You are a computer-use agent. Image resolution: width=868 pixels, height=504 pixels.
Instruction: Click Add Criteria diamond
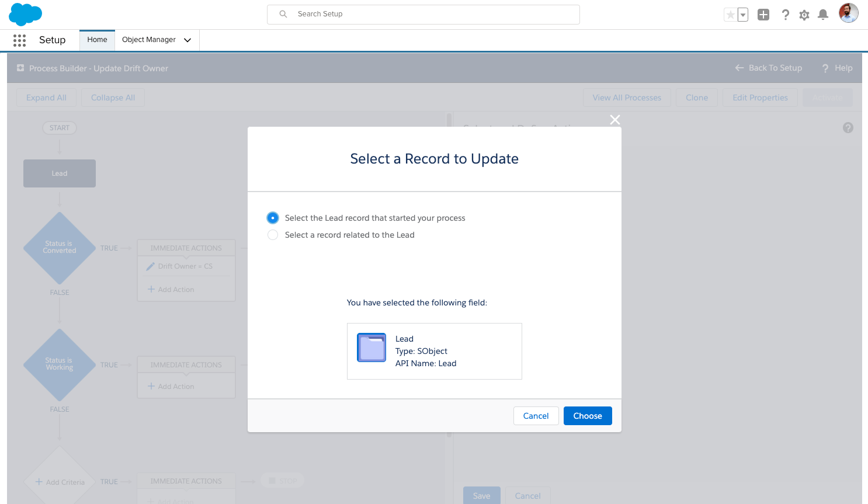(60, 481)
